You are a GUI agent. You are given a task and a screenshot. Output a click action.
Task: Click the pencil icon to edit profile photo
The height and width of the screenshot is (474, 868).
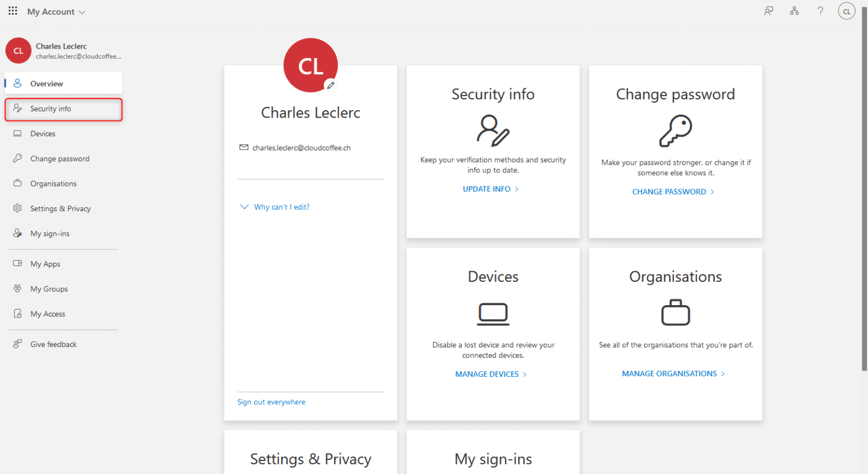pos(331,85)
